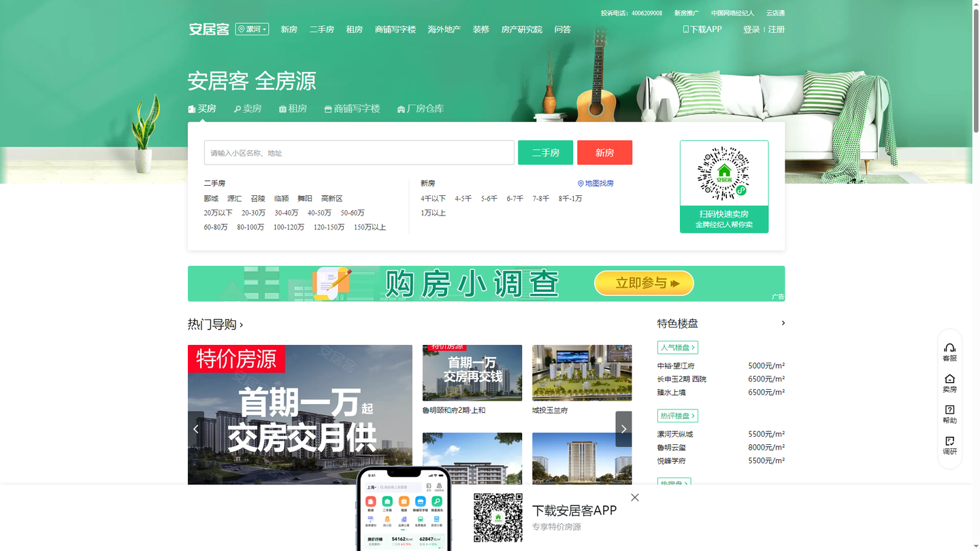Open 二手房 in top navigation
Screen dimensions: 980x551
(321, 29)
